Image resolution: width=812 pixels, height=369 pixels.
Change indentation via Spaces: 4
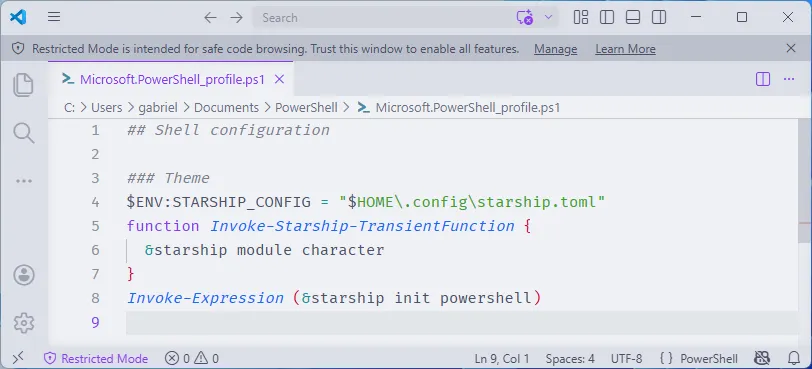(570, 359)
